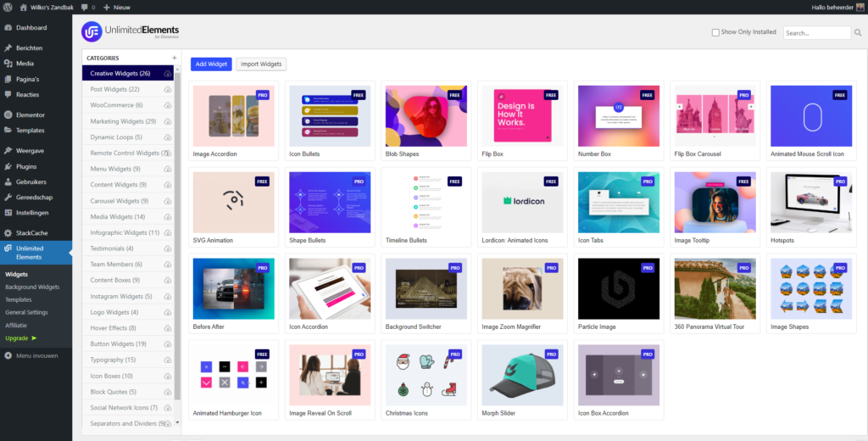The image size is (868, 441).
Task: Open the Hotspots widget thumbnail
Action: pos(811,202)
